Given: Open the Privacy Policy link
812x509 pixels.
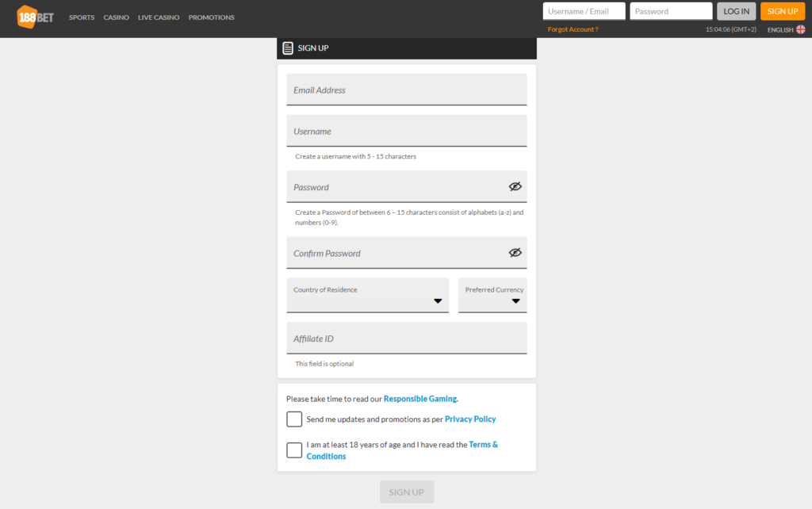Looking at the screenshot, I should 470,419.
